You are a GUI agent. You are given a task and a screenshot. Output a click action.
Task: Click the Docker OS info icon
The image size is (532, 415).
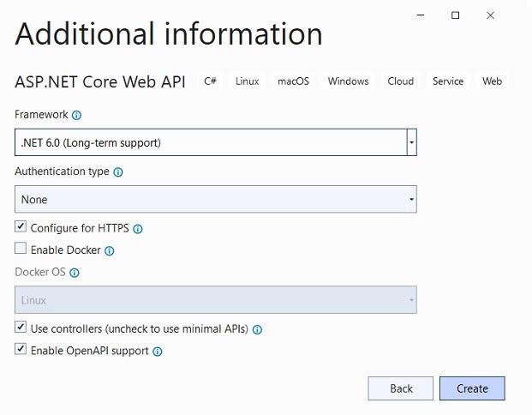click(75, 273)
